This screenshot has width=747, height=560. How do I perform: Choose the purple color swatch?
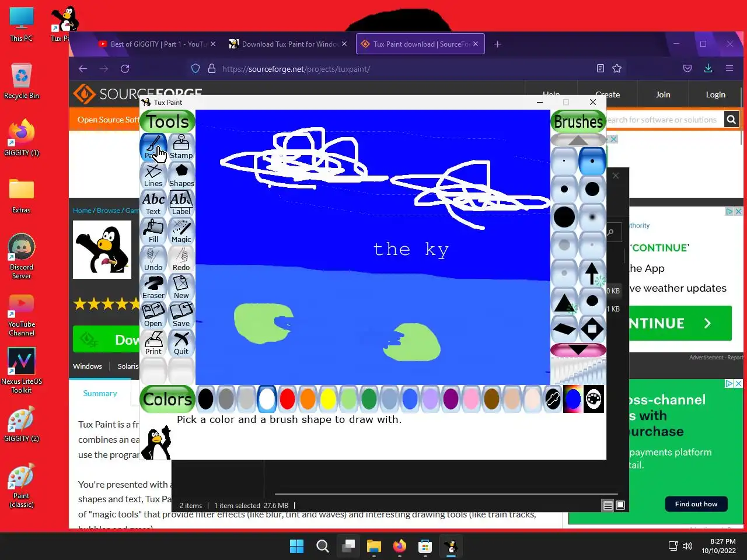451,399
